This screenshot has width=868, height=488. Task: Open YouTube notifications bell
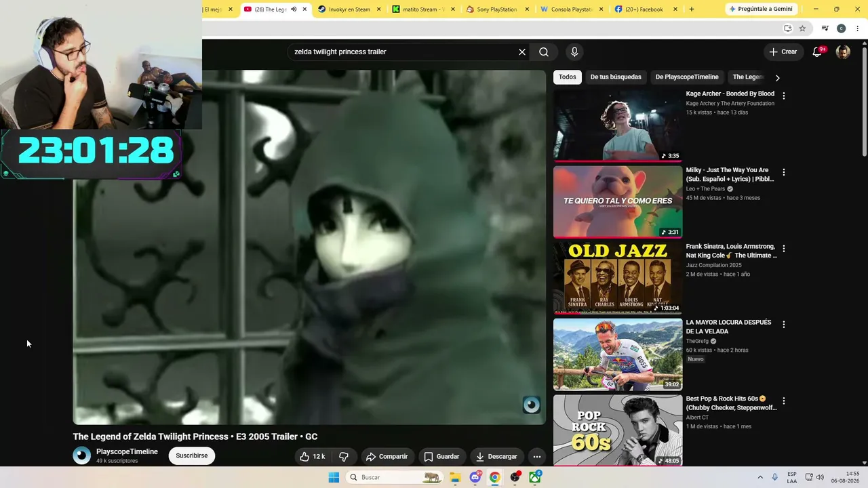818,52
